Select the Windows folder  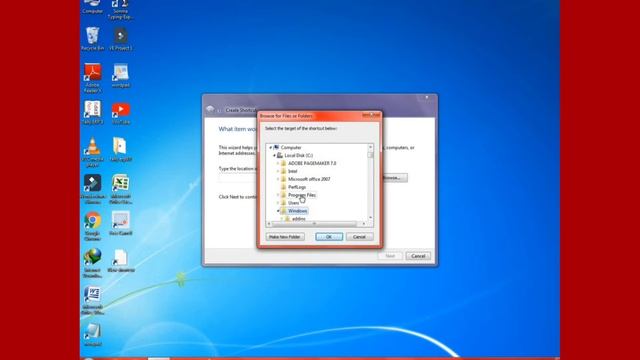(x=297, y=211)
